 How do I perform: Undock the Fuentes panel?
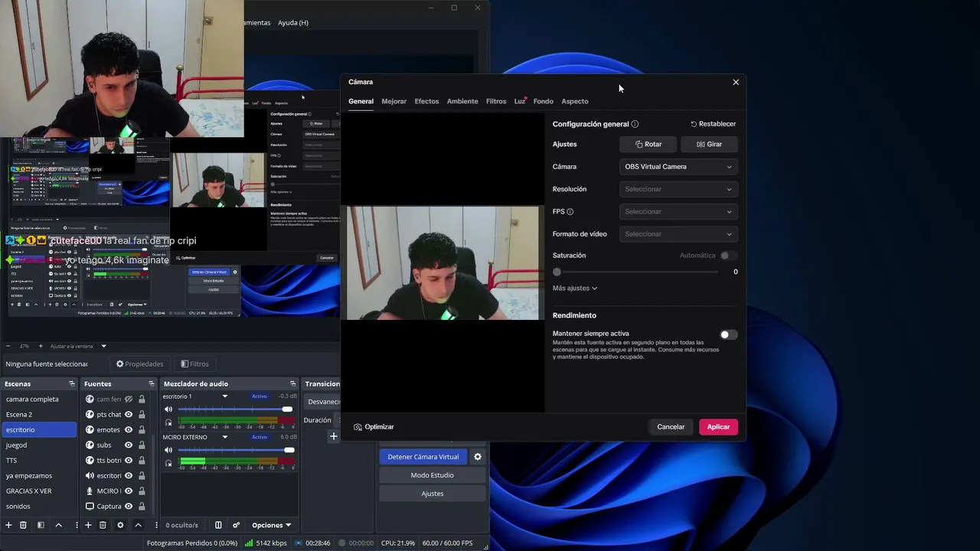pos(151,384)
